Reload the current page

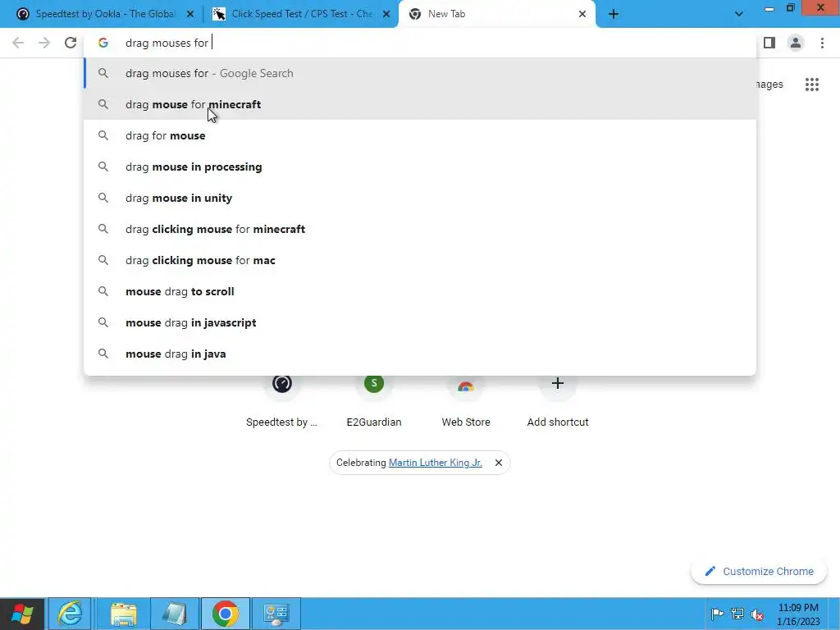(71, 43)
